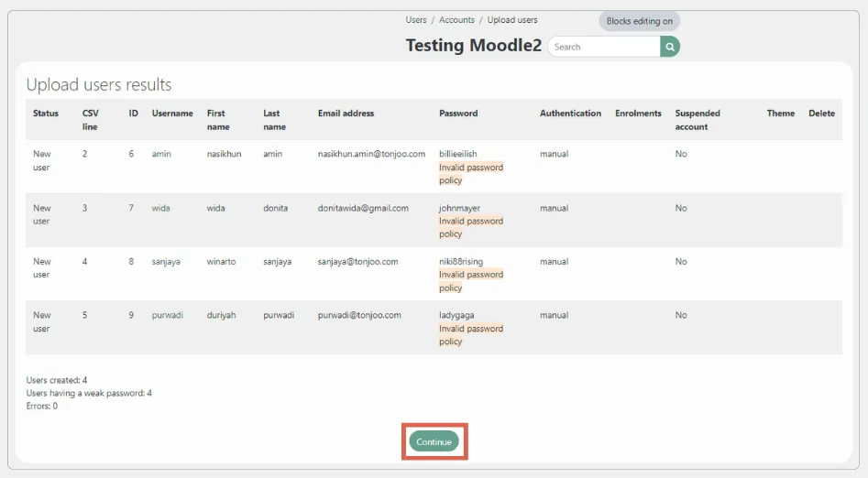Click email sanjaya@tonjoo.com
Image resolution: width=868 pixels, height=478 pixels.
coord(357,262)
